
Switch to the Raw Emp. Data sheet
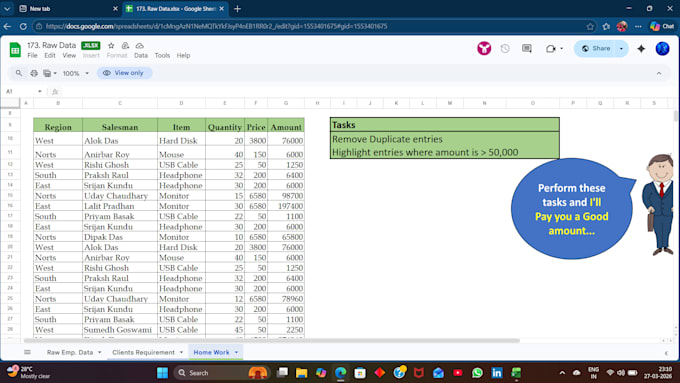point(70,352)
